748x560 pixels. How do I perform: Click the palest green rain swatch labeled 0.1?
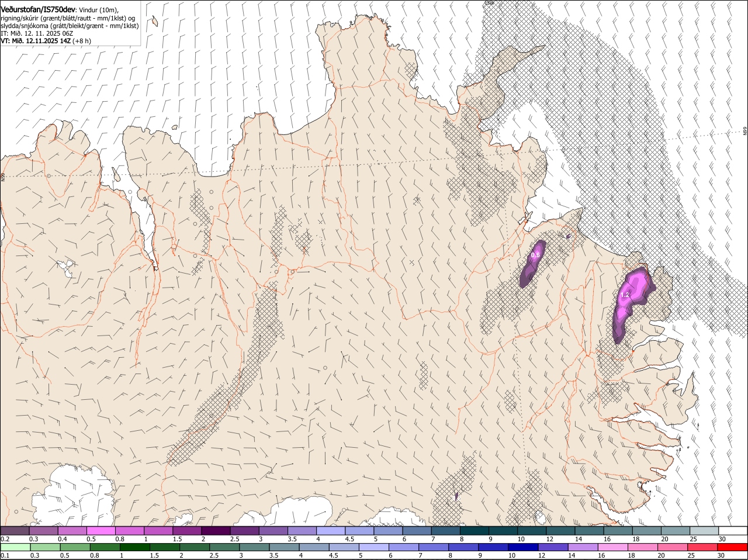click(x=15, y=547)
